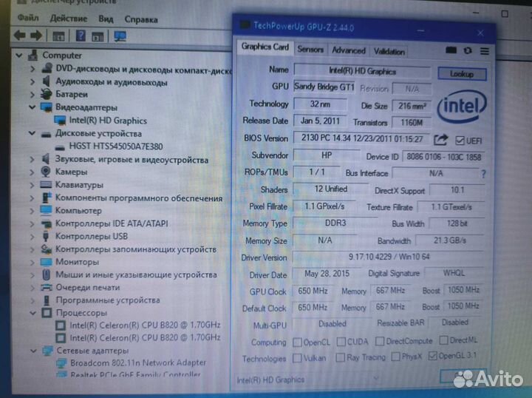This screenshot has width=532, height=398.
Task: Click the BIOS export share icon
Action: pyautogui.click(x=441, y=139)
